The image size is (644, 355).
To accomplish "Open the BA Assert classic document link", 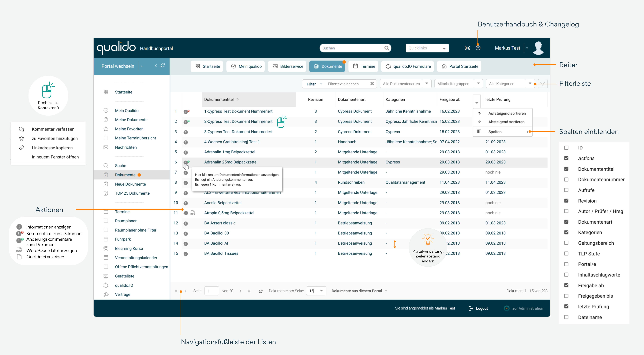I will click(x=220, y=223).
